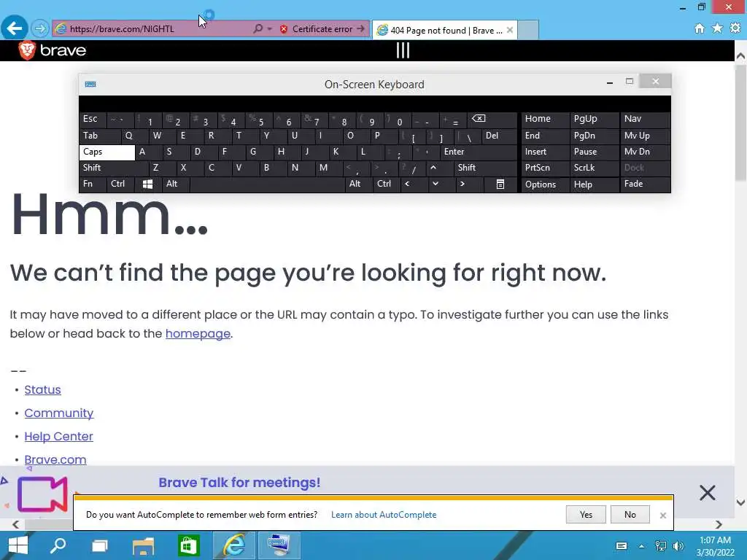The width and height of the screenshot is (747, 560).
Task: Click the Brave Talk video camera icon
Action: tap(42, 494)
